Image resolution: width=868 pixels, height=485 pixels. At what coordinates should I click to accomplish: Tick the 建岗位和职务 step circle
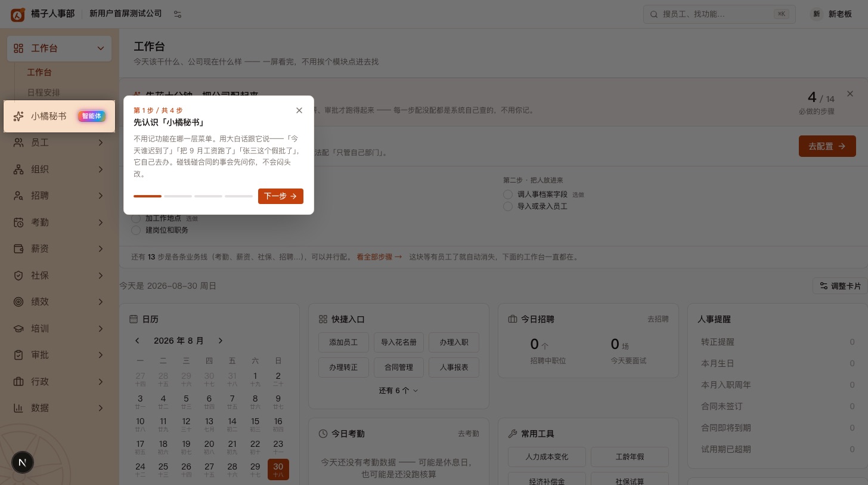[x=136, y=230]
